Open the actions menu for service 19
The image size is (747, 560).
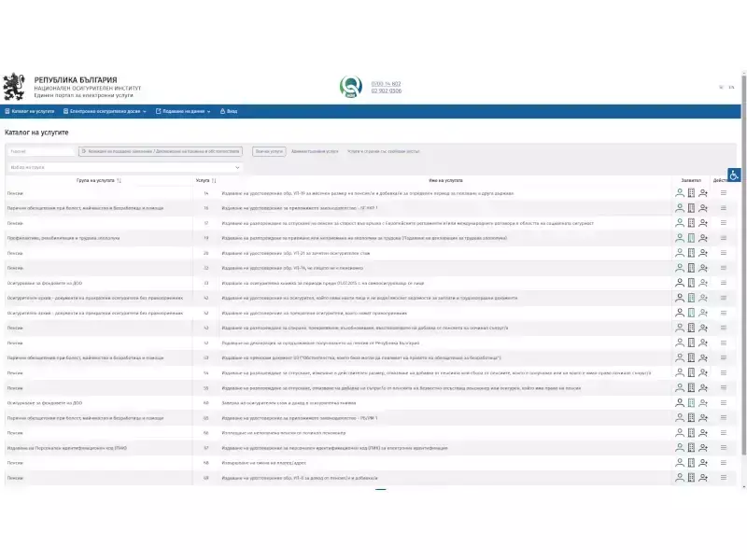724,238
